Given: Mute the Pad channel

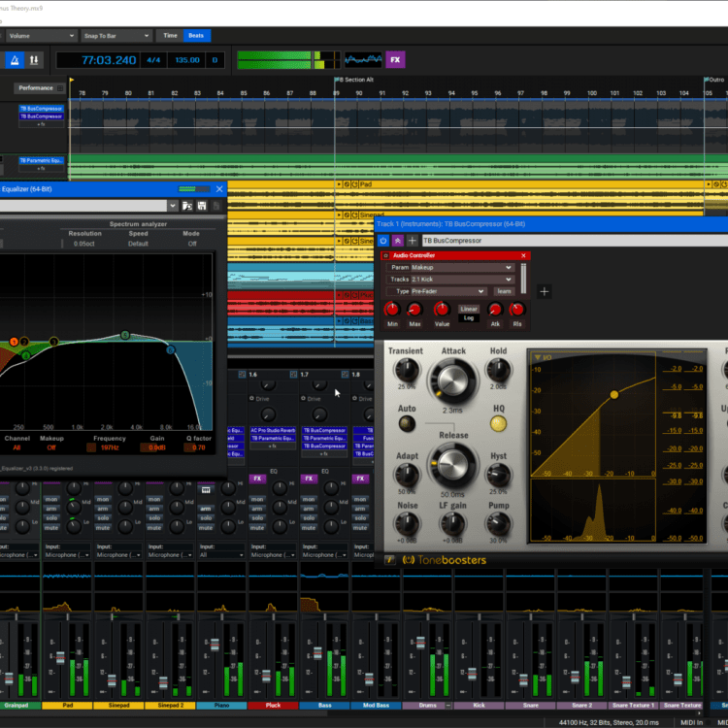Looking at the screenshot, I should click(51, 528).
